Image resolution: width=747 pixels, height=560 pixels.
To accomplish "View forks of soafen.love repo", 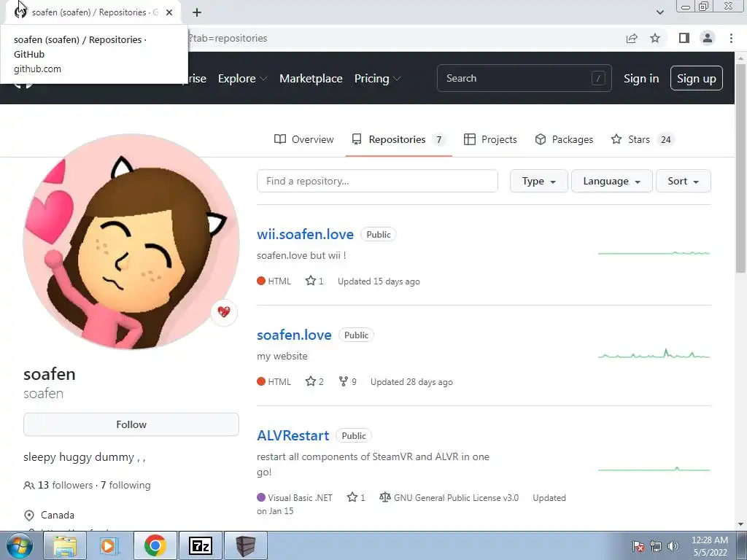I will (348, 381).
